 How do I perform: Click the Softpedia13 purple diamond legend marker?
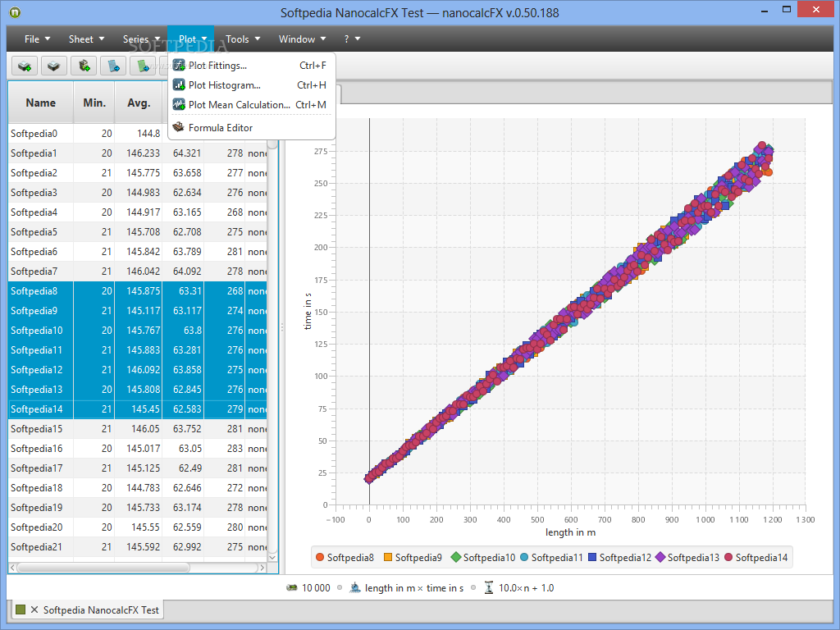(x=660, y=557)
